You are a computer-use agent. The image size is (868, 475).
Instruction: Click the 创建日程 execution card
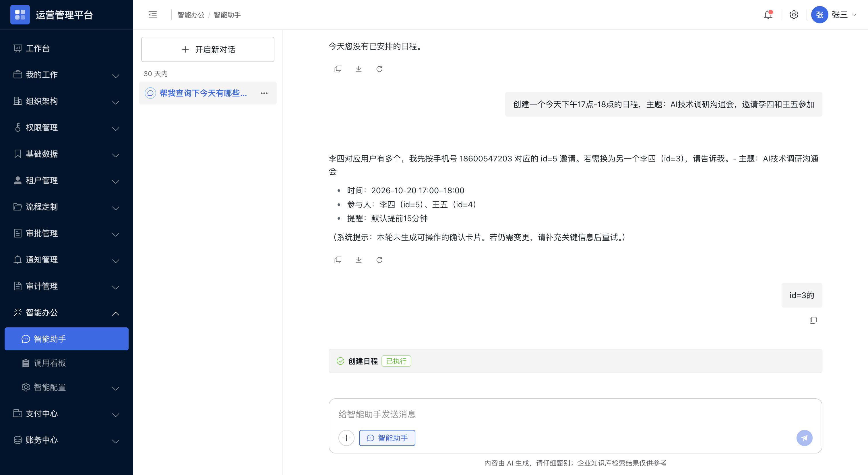pyautogui.click(x=575, y=361)
